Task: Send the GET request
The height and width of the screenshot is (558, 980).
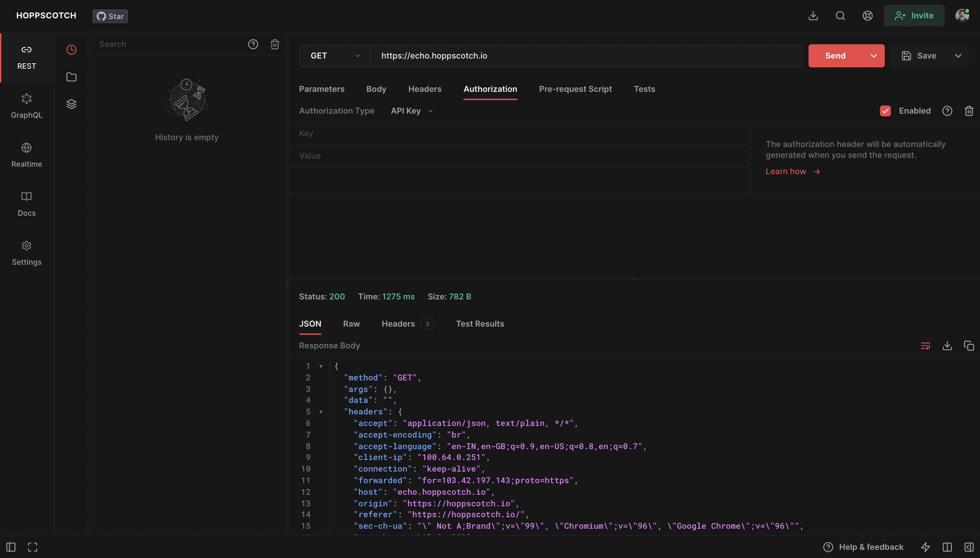Action: (x=836, y=55)
